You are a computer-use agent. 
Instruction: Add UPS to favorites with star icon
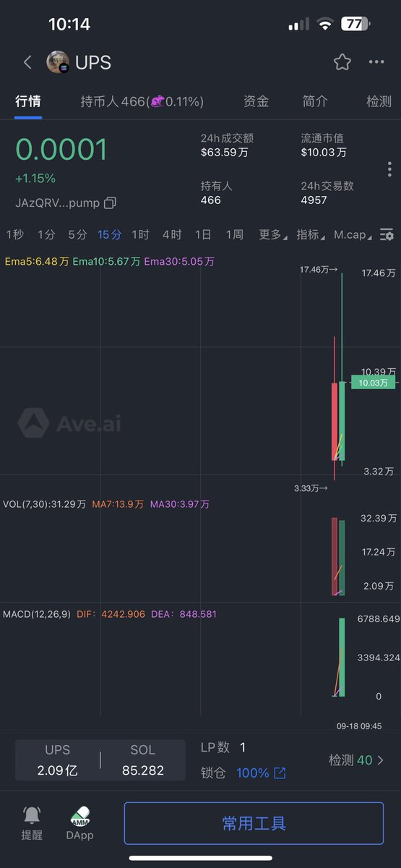coord(342,62)
